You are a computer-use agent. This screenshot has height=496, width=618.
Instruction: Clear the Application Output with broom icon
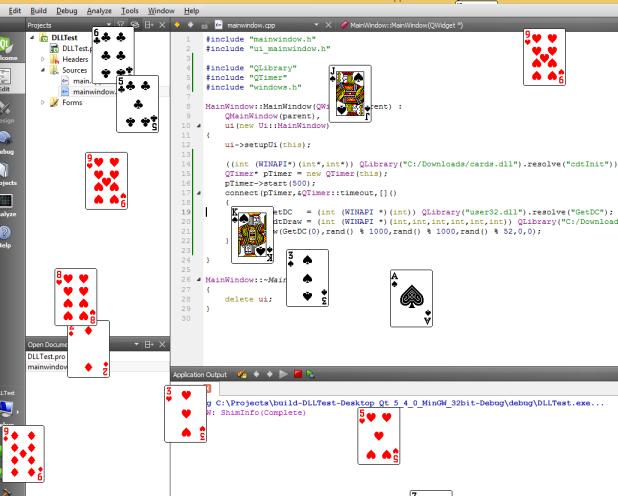[242, 374]
